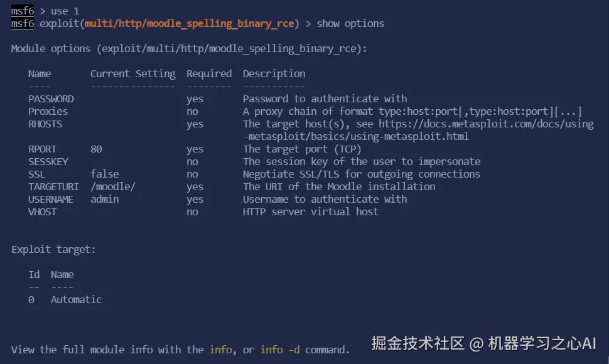Click the 'show options' command text
Screen dimensions: 609x364
tap(350, 23)
